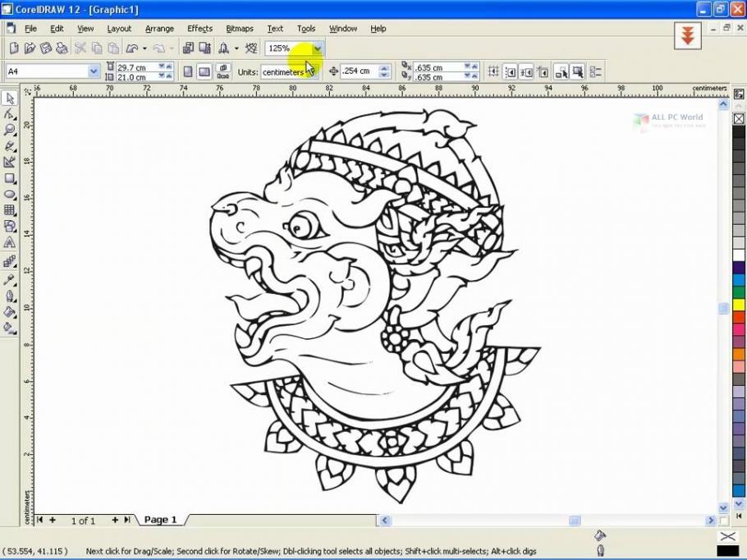747x560 pixels.
Task: Open the Application Launcher dropdown arrow
Action: [236, 48]
